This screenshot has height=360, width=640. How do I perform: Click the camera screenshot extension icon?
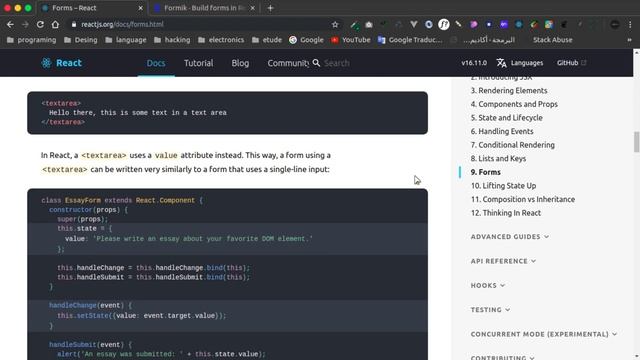(369, 24)
